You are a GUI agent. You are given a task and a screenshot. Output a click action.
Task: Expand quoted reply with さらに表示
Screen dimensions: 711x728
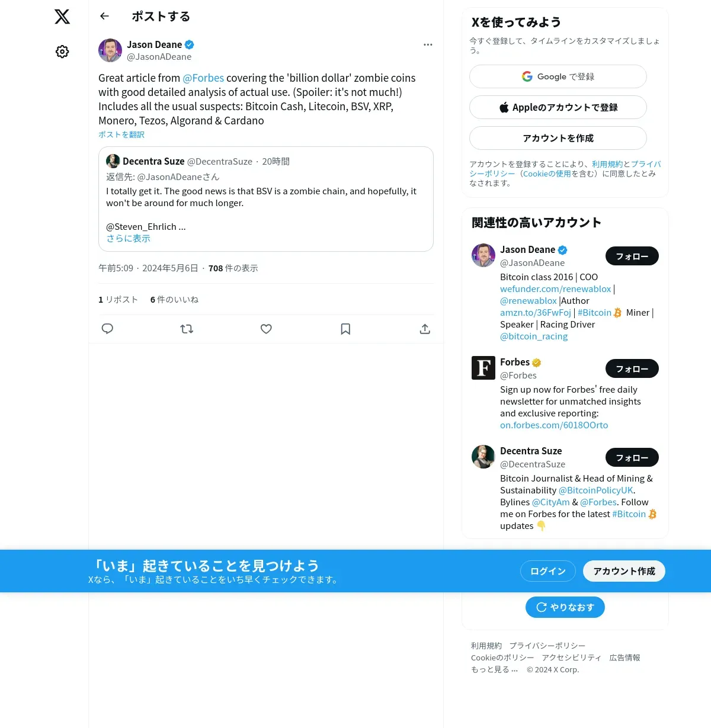click(128, 239)
